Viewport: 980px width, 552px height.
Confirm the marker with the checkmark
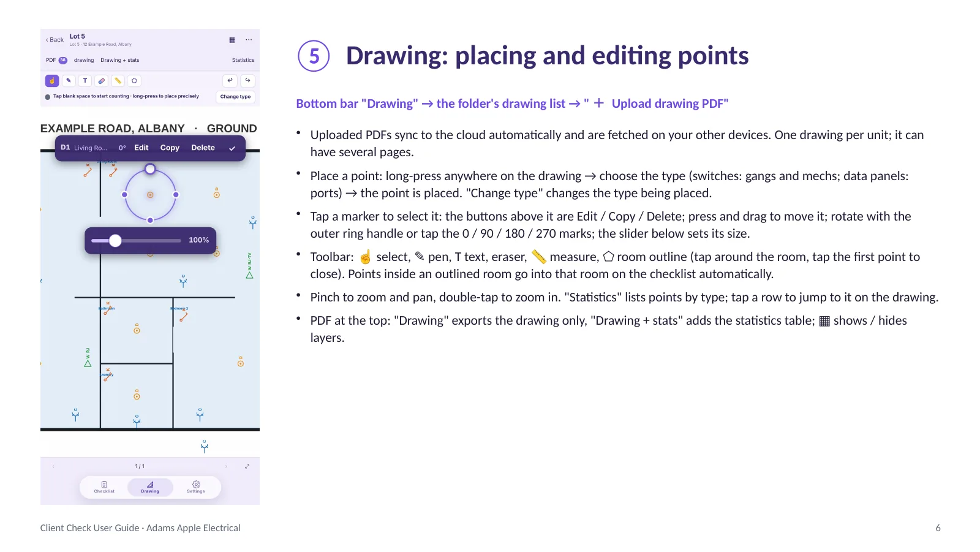[x=232, y=148]
